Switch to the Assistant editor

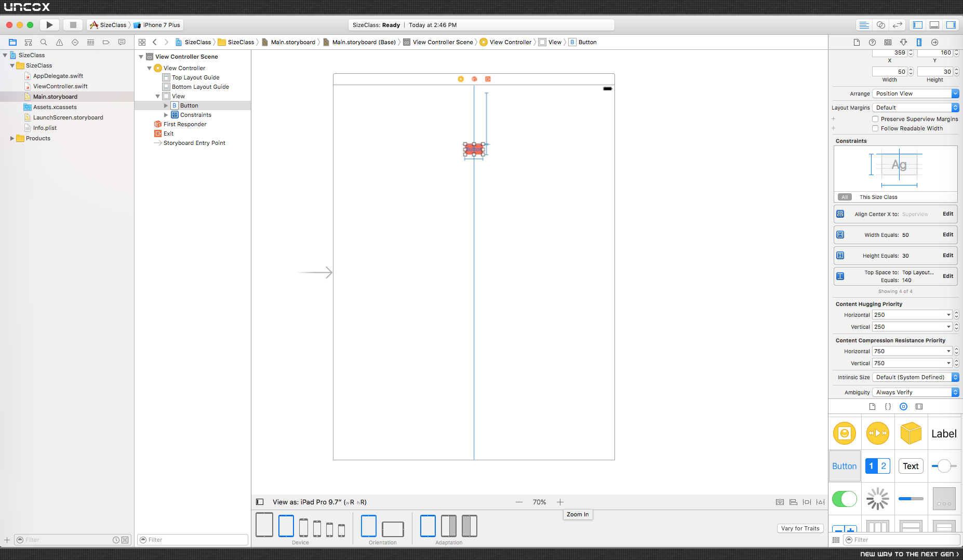pyautogui.click(x=881, y=25)
